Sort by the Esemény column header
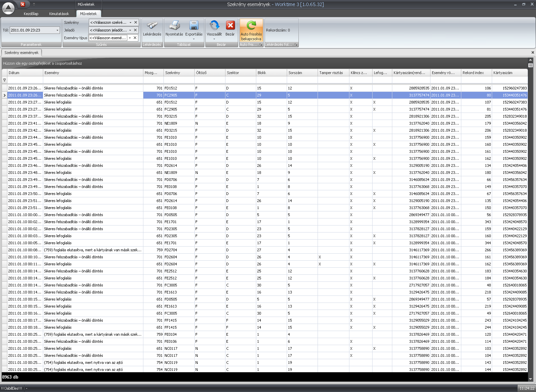This screenshot has width=536, height=392. [x=93, y=73]
